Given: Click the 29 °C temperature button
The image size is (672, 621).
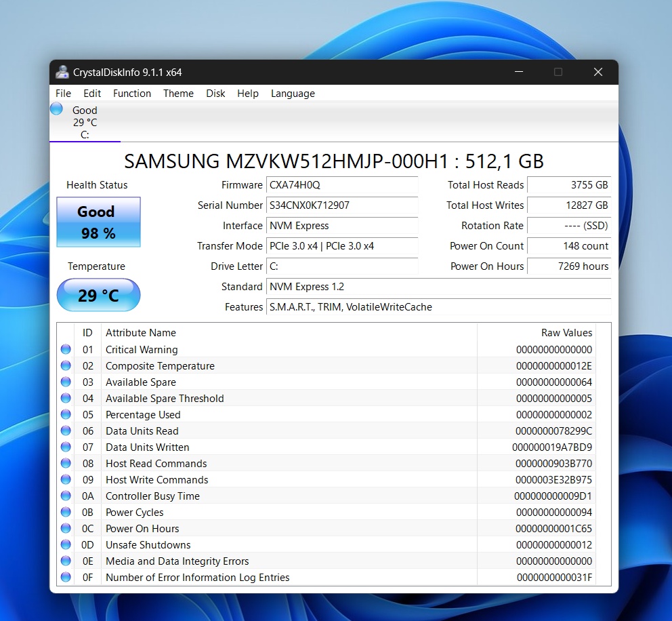Looking at the screenshot, I should (98, 296).
